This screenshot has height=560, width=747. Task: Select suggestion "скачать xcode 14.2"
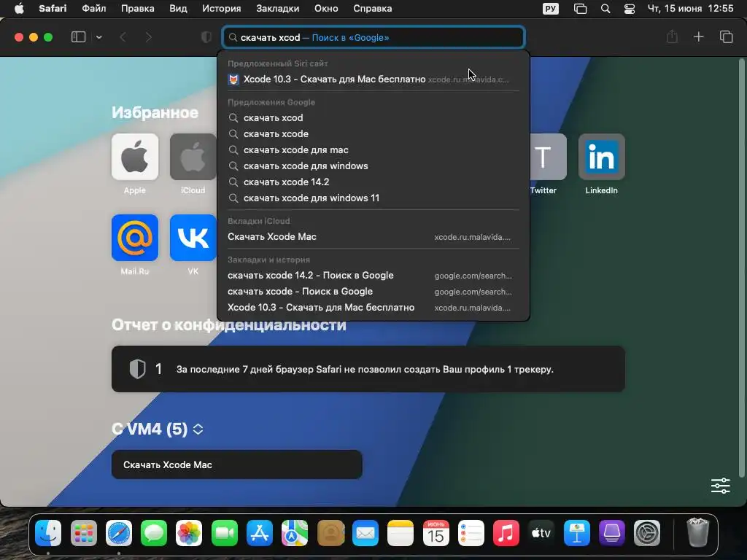(373, 182)
